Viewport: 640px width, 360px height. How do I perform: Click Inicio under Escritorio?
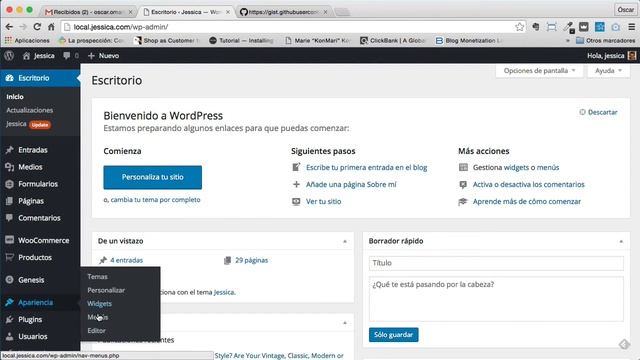tap(15, 97)
